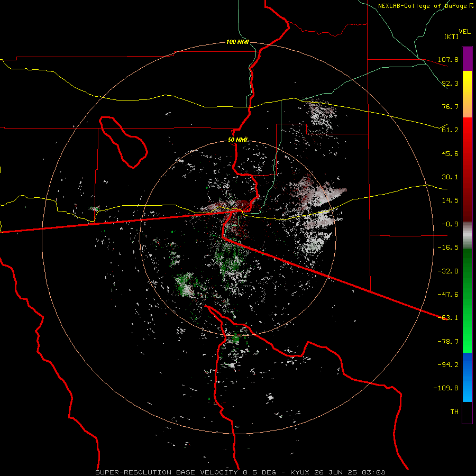Select the blue color bar segment
The width and height of the screenshot is (476, 476).
467,377
